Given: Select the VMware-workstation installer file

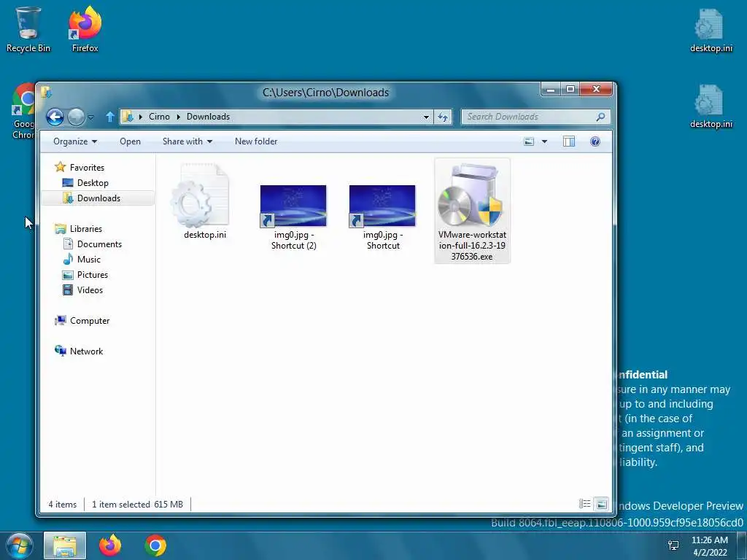Looking at the screenshot, I should (x=472, y=211).
